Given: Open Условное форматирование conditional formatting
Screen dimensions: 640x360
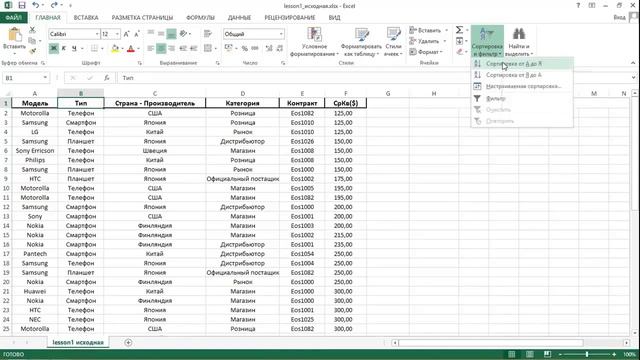Looking at the screenshot, I should tap(314, 42).
